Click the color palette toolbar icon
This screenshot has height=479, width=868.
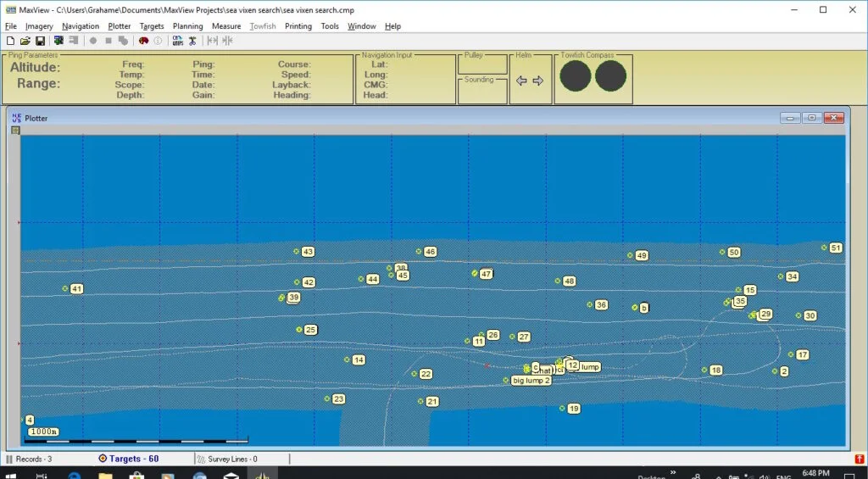tap(143, 41)
